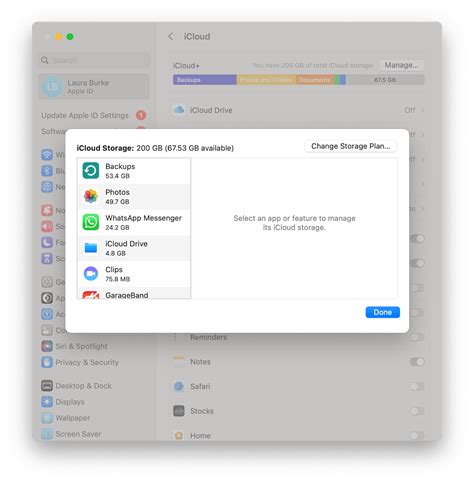
Task: Click the Photos and Videos storage bar segment
Action: (266, 80)
